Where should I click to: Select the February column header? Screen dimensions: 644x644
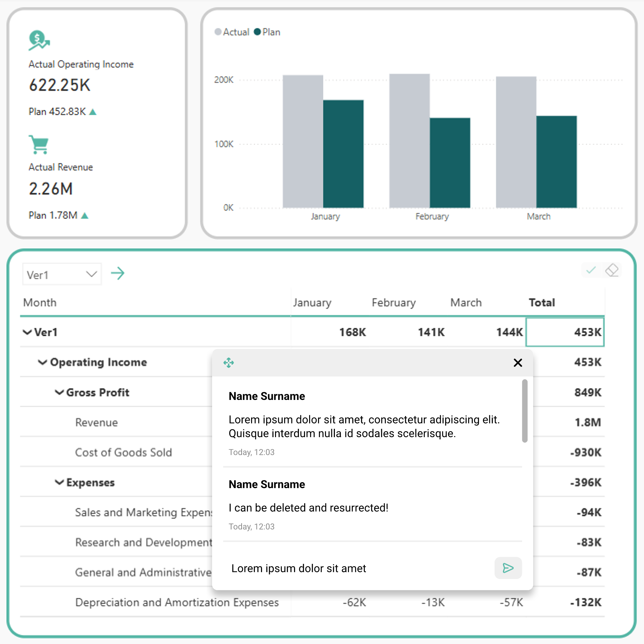(394, 302)
